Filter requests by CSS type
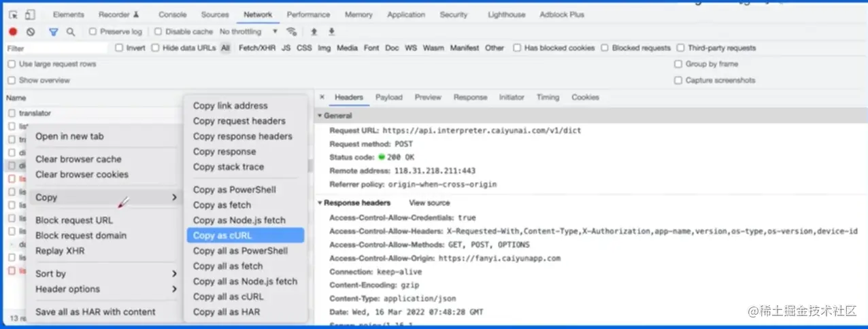Image resolution: width=868 pixels, height=329 pixels. click(304, 48)
